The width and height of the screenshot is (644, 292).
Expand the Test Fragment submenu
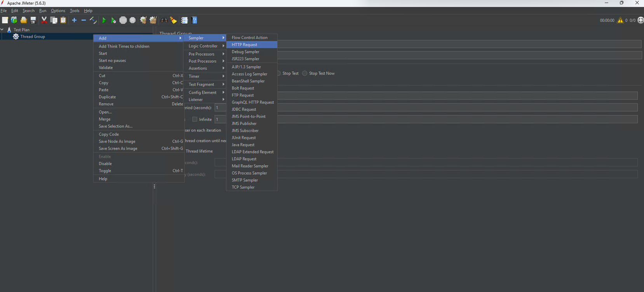coord(205,84)
